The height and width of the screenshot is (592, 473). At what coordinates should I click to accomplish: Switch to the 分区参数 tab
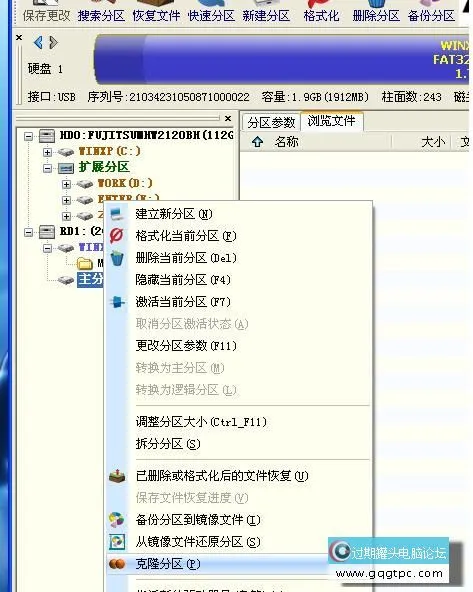tap(271, 122)
